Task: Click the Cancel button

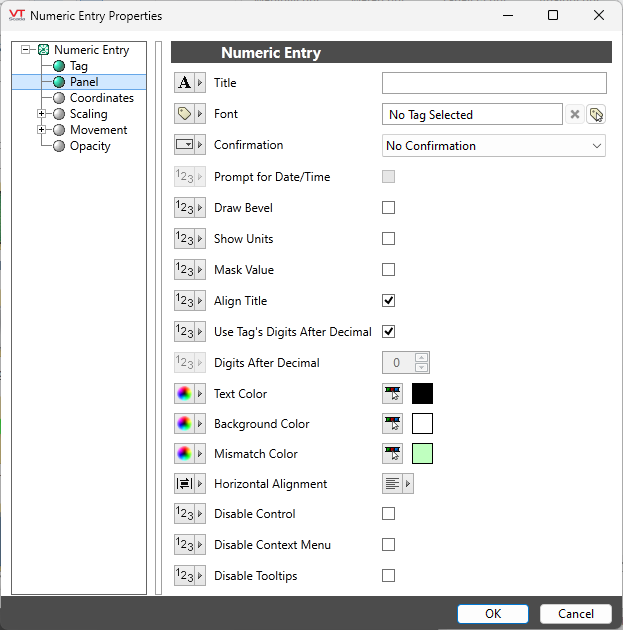Action: point(575,614)
